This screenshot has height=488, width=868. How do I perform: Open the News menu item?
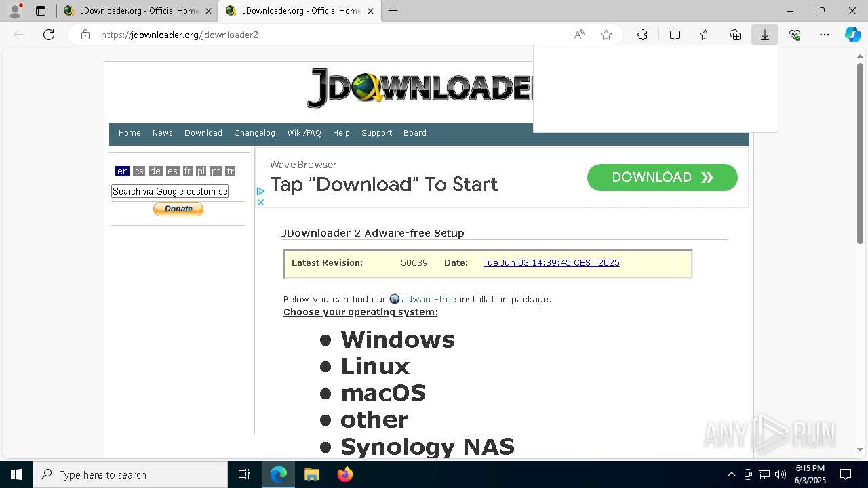click(163, 133)
